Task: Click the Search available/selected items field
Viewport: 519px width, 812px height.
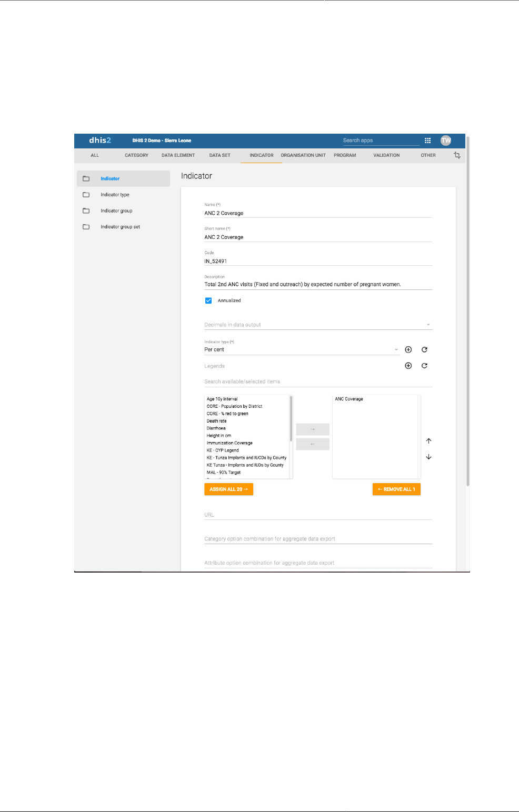Action: pyautogui.click(x=318, y=382)
